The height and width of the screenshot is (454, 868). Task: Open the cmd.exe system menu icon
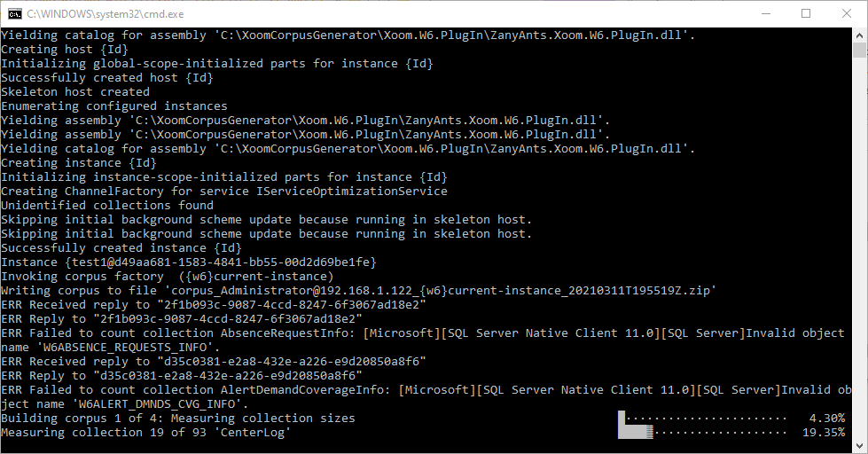click(x=15, y=13)
